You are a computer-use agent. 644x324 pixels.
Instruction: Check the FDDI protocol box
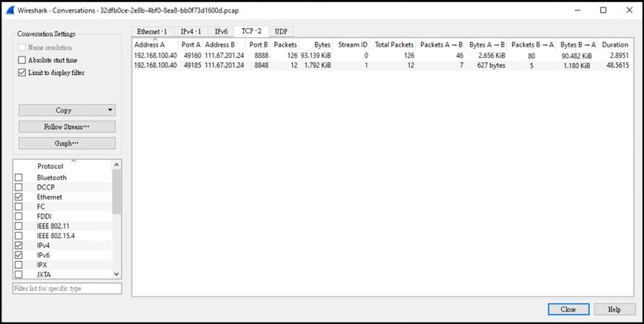19,216
